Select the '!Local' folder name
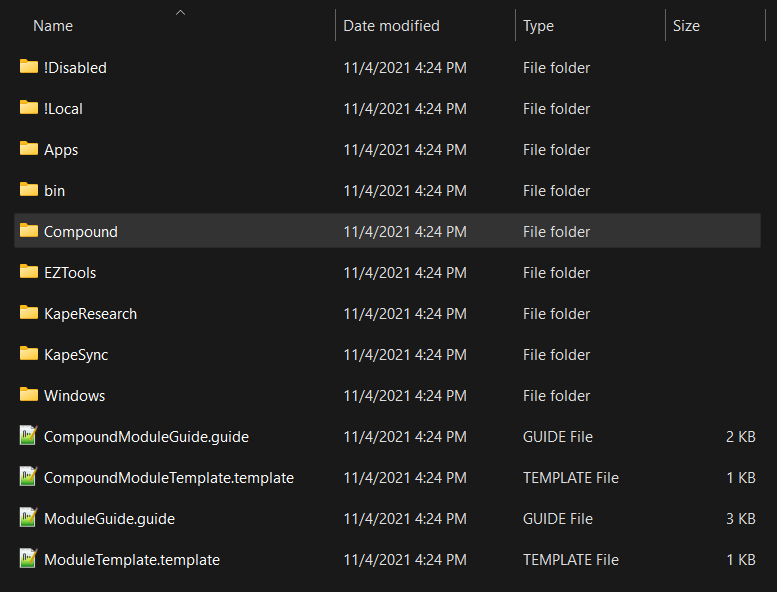Screen dimensions: 777x592 pos(63,108)
